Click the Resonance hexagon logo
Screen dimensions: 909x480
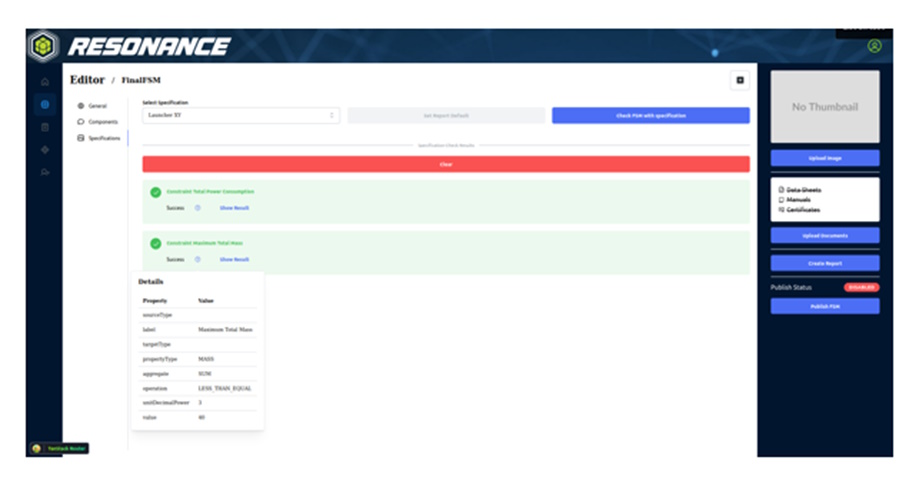tap(45, 46)
